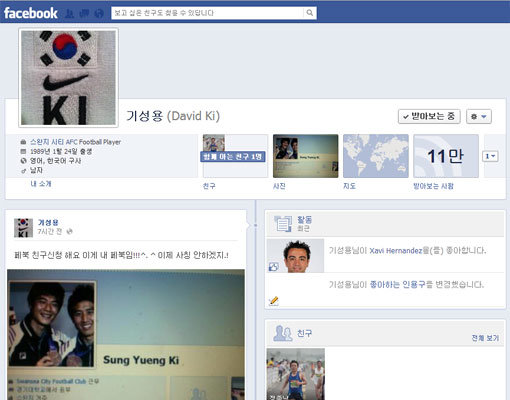Open friend requests icon in top bar
The width and height of the screenshot is (510, 400).
(x=69, y=13)
